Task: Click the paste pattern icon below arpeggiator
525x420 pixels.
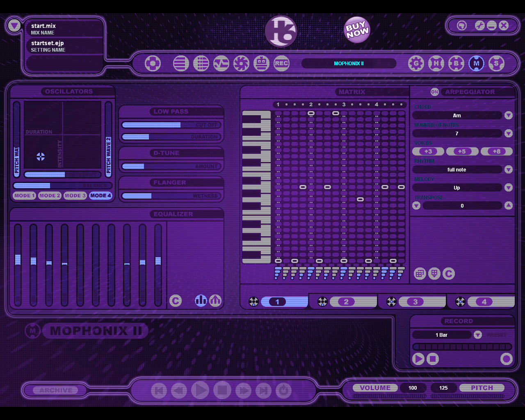Action: 434,274
